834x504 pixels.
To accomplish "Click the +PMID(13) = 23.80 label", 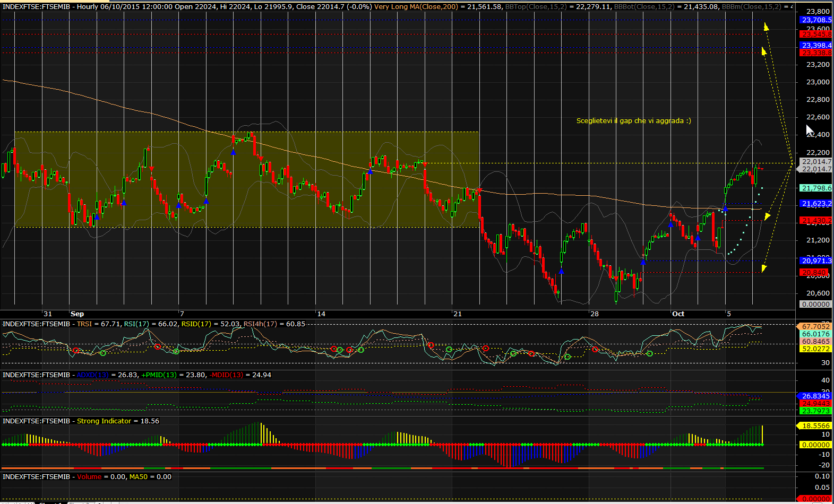I will click(174, 375).
